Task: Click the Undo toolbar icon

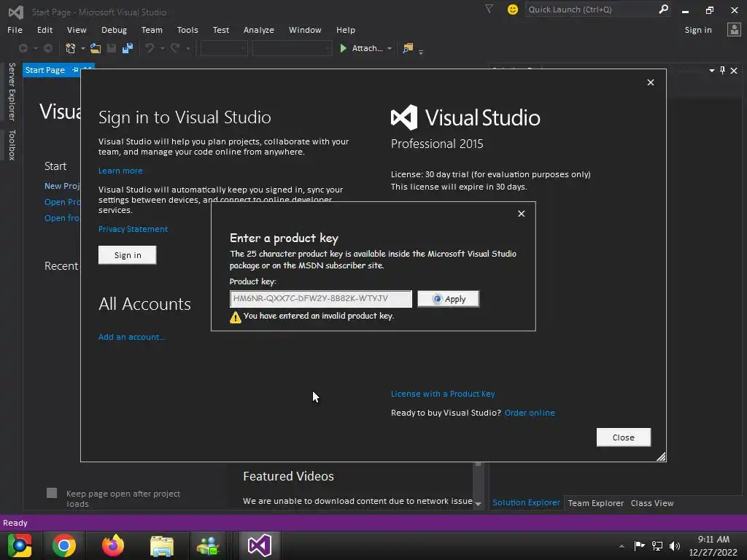Action: (x=150, y=48)
